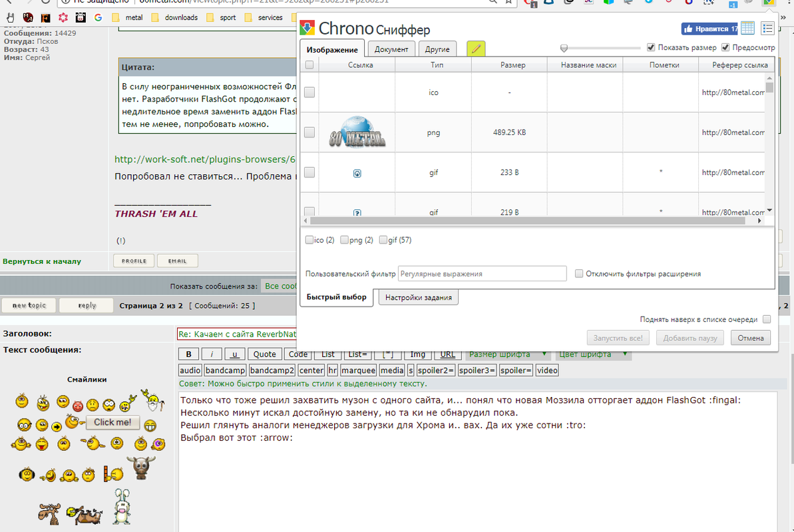
Task: Open the 'Показать сообщения за' dropdown
Action: click(280, 286)
